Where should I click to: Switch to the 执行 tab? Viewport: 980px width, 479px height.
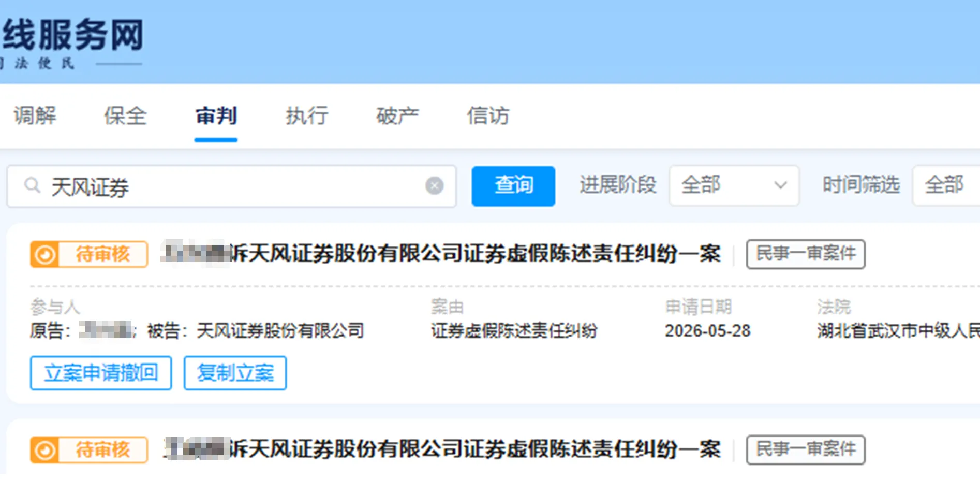tap(307, 115)
